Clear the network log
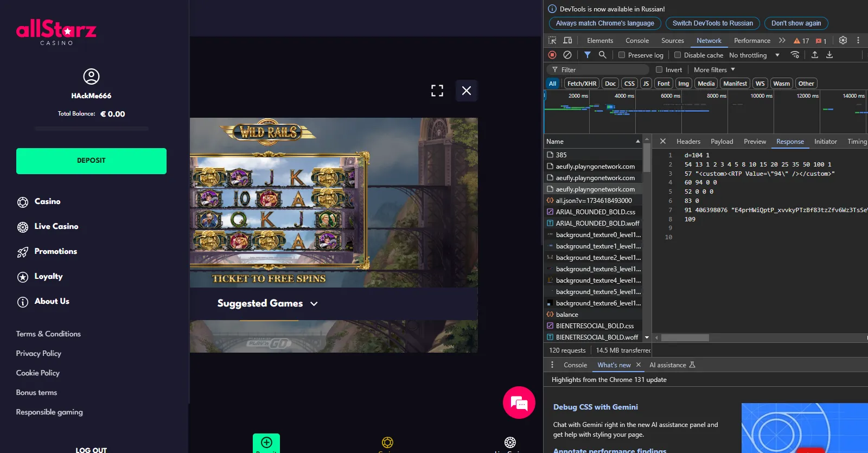 point(567,55)
